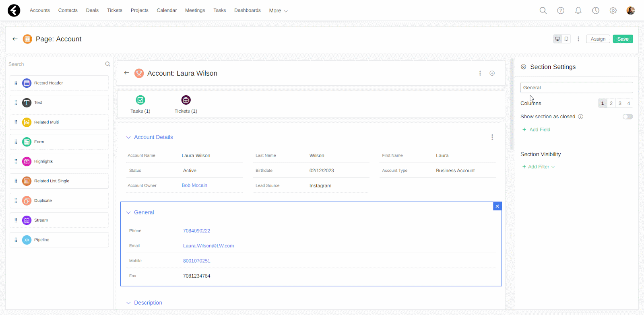
Task: Click the green Save button
Action: coord(623,39)
